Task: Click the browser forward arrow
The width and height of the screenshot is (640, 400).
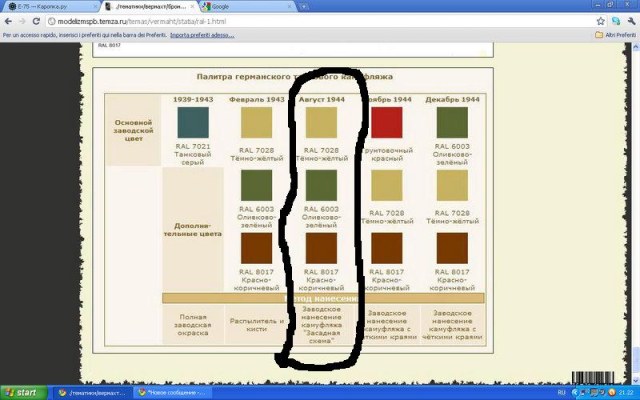Action: pos(21,20)
